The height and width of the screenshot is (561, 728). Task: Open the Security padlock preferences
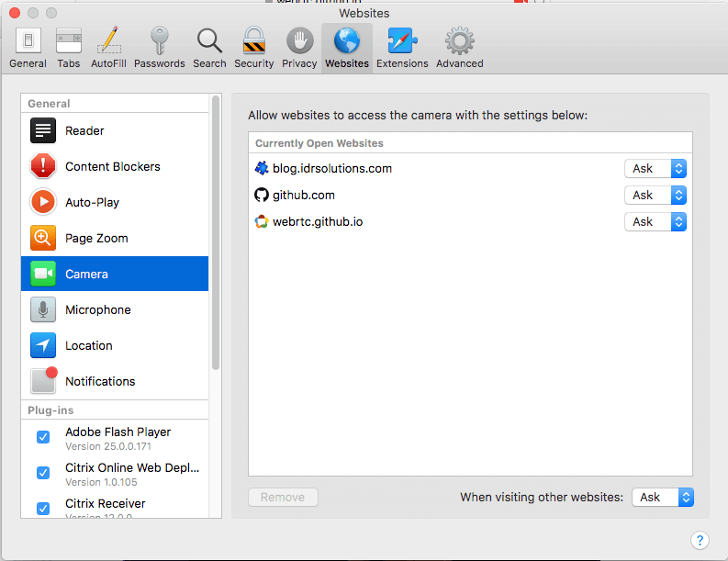click(x=253, y=41)
